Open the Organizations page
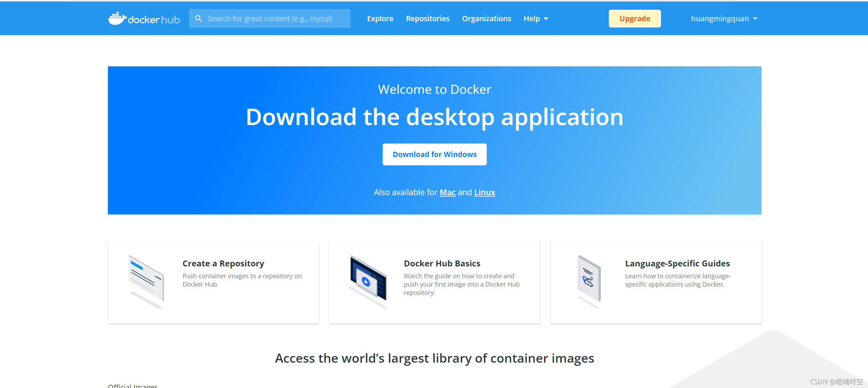Viewport: 868px width, 388px height. [486, 18]
